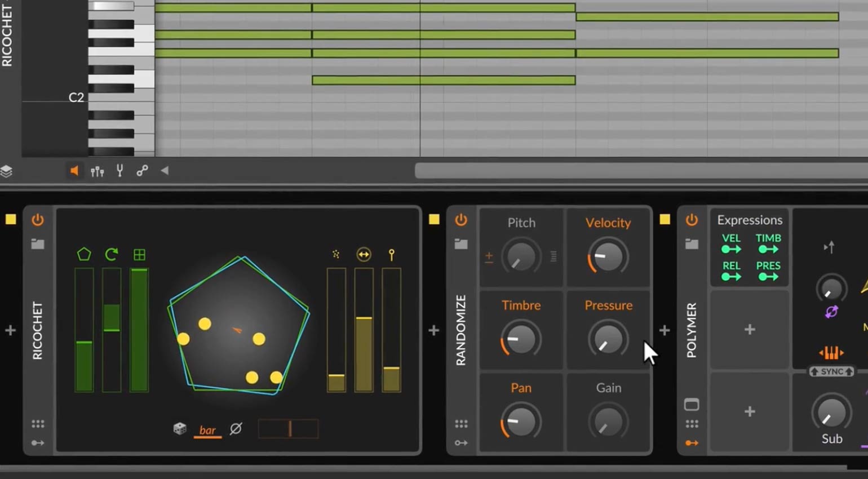868x479 pixels.
Task: Expand Ricochet remote controls dots icon
Action: point(38,424)
